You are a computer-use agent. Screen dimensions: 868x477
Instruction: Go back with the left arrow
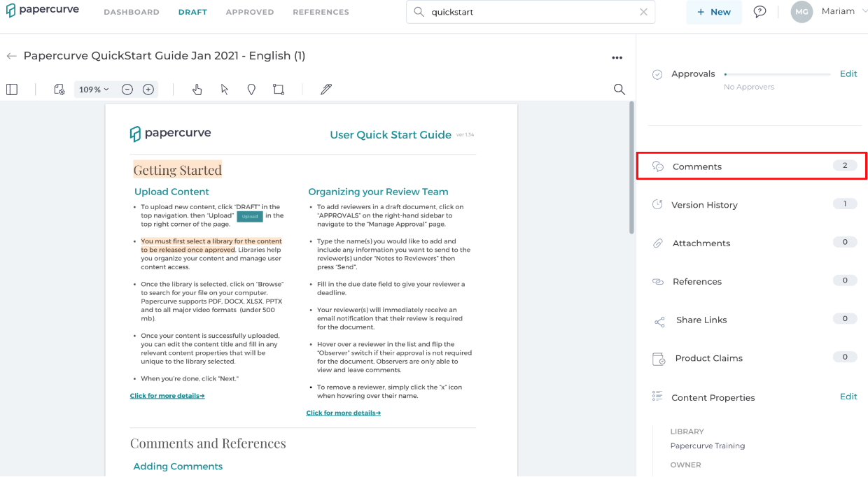[11, 56]
